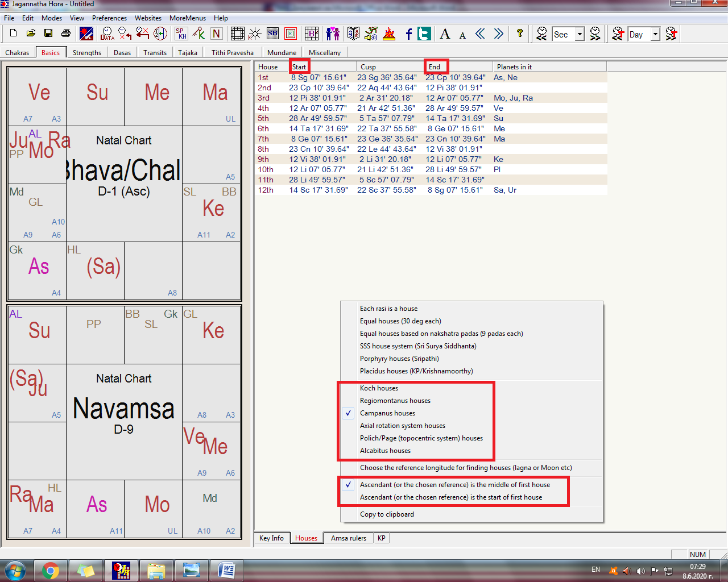Image resolution: width=728 pixels, height=582 pixels.
Task: Select the checked Campanus houses option
Action: tap(387, 413)
